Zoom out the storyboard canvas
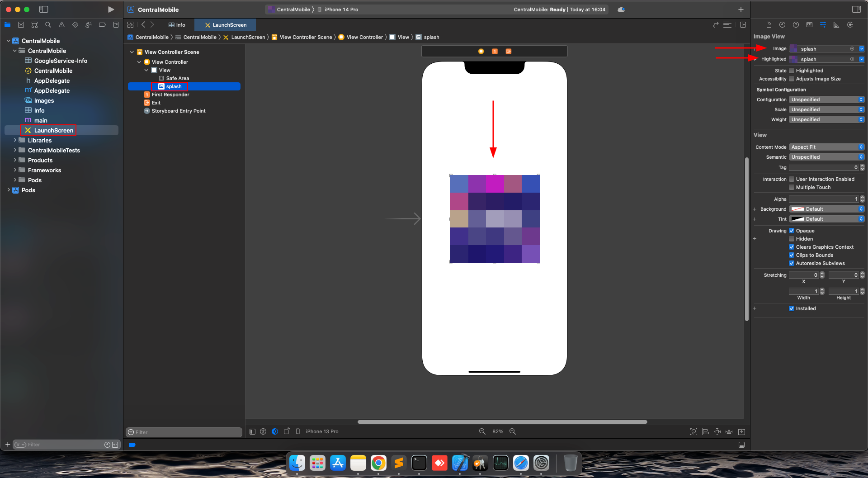 pos(482,431)
